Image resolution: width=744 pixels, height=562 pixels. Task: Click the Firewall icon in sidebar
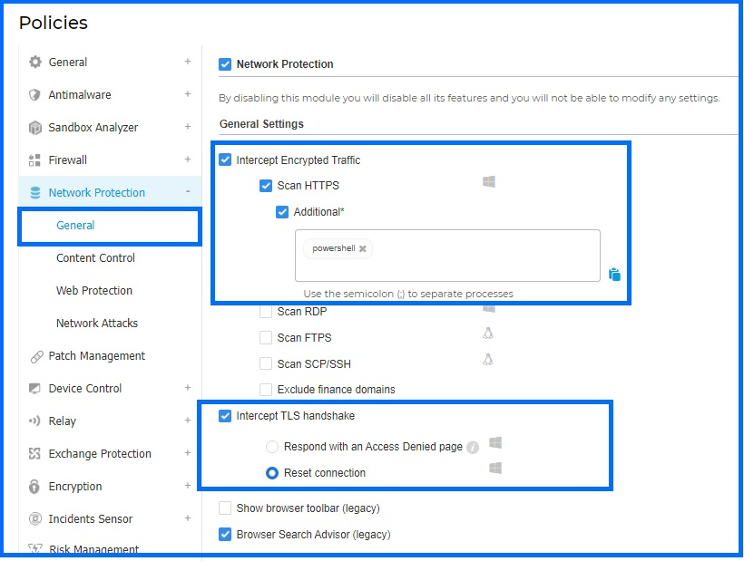click(x=36, y=160)
